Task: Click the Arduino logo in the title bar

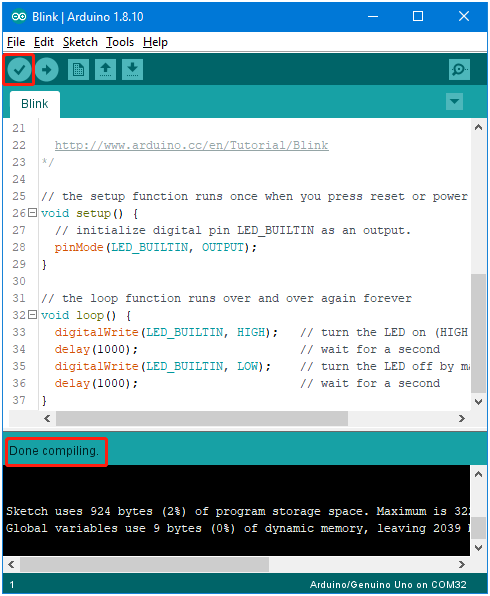Action: tap(19, 17)
